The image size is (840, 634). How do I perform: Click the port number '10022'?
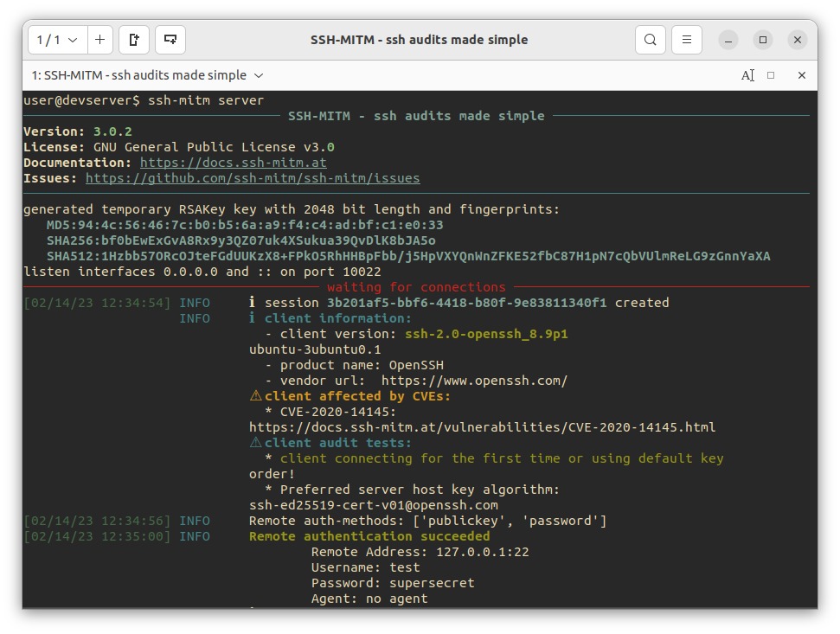(362, 272)
